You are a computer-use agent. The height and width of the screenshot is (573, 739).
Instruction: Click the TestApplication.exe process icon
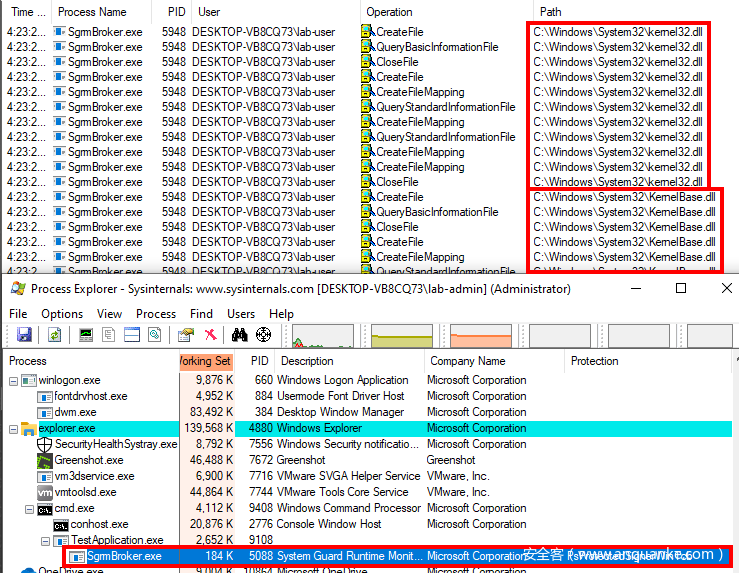(61, 540)
